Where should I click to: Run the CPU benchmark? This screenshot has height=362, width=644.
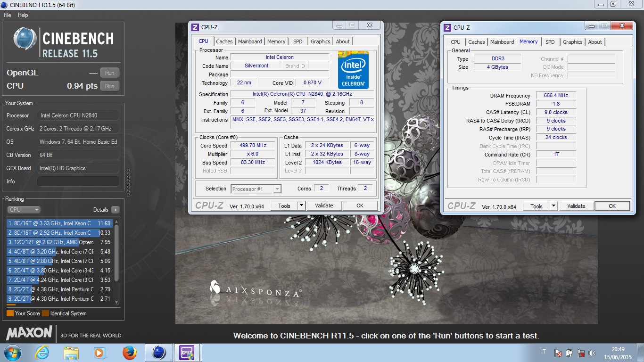click(110, 86)
